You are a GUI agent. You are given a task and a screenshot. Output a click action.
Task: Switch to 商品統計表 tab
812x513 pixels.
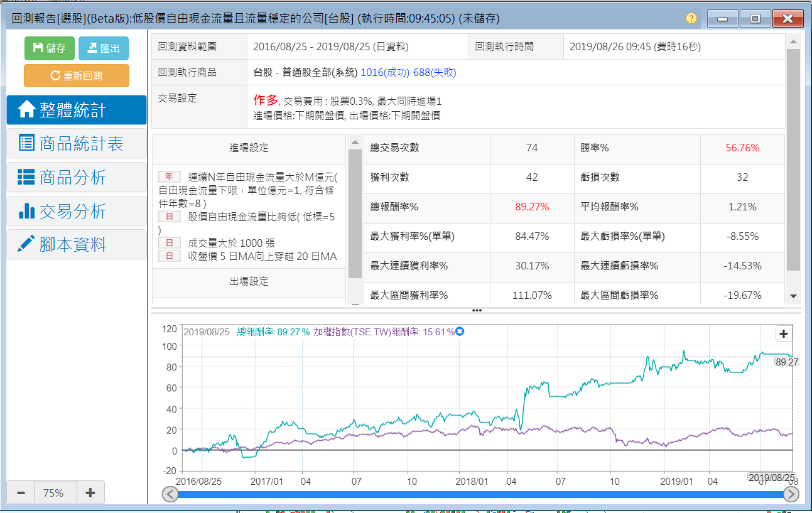tap(77, 144)
